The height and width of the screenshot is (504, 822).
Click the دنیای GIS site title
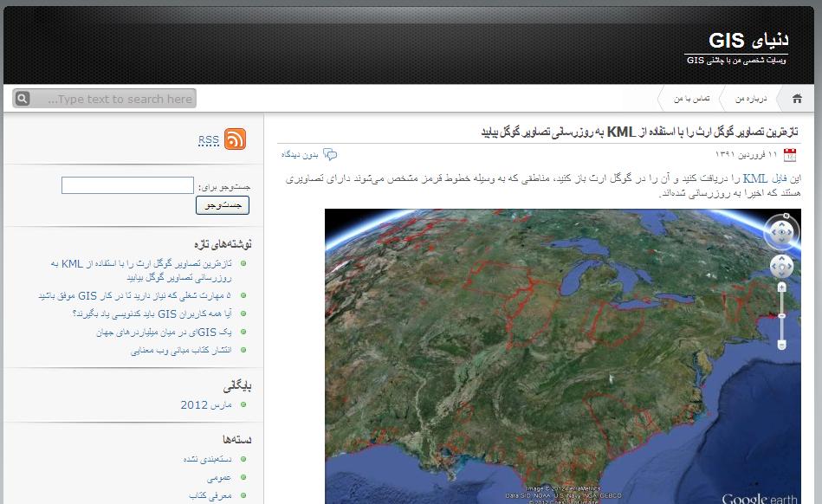point(748,40)
